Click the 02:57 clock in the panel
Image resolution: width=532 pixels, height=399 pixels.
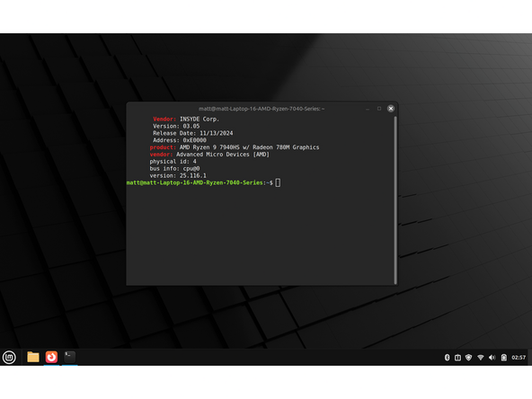pyautogui.click(x=519, y=358)
